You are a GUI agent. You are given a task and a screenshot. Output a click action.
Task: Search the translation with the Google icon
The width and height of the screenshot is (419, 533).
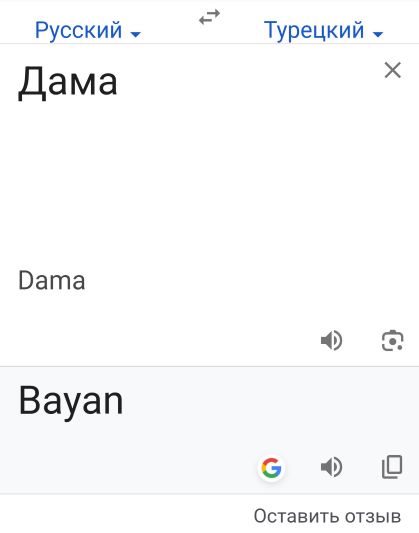[x=271, y=468]
